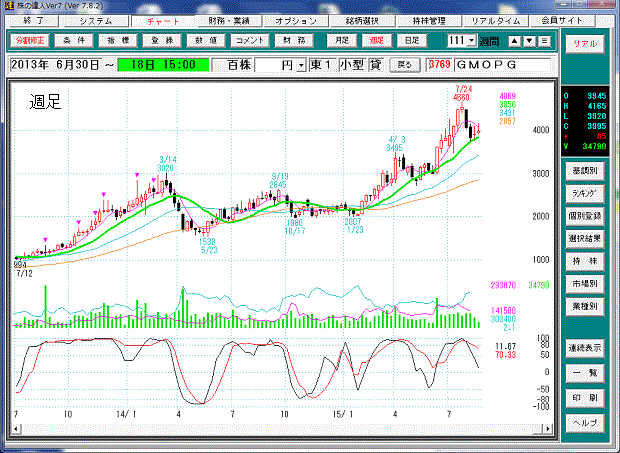Click the 個別登録 button
The image size is (620, 453).
point(585,216)
